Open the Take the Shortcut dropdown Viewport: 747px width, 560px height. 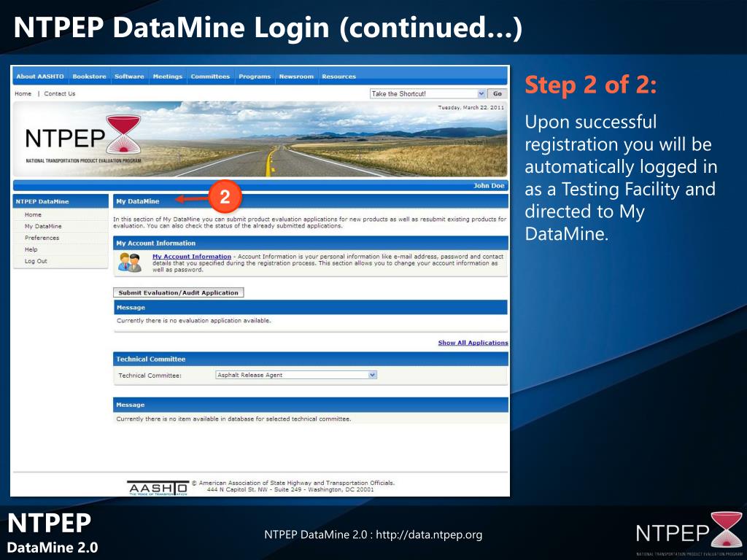click(x=427, y=93)
